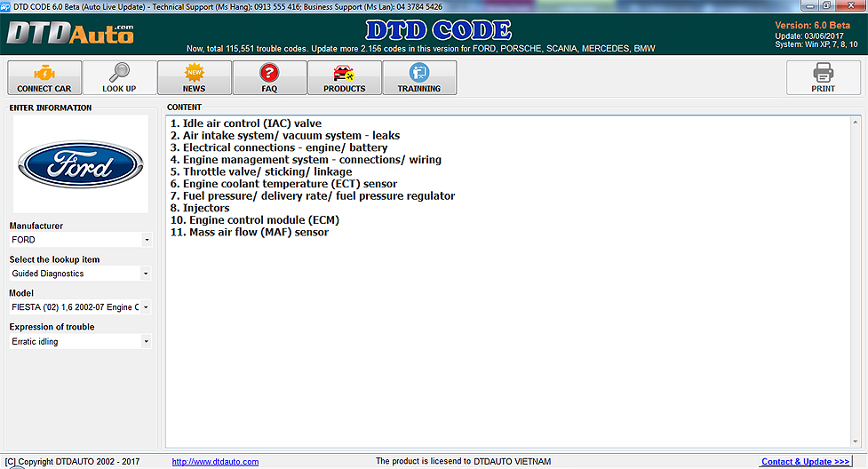Open the Trainning button
Viewport: 868px width, 469px height.
(419, 77)
